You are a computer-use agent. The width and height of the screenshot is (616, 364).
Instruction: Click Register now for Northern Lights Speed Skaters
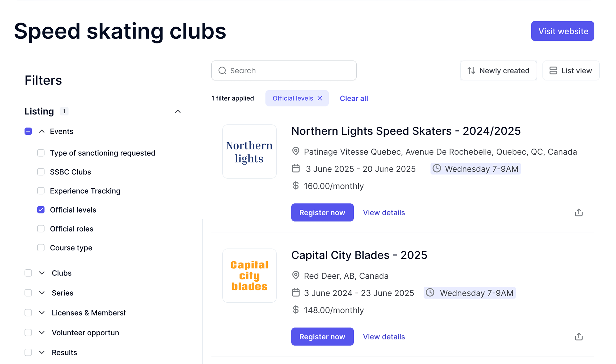(322, 212)
